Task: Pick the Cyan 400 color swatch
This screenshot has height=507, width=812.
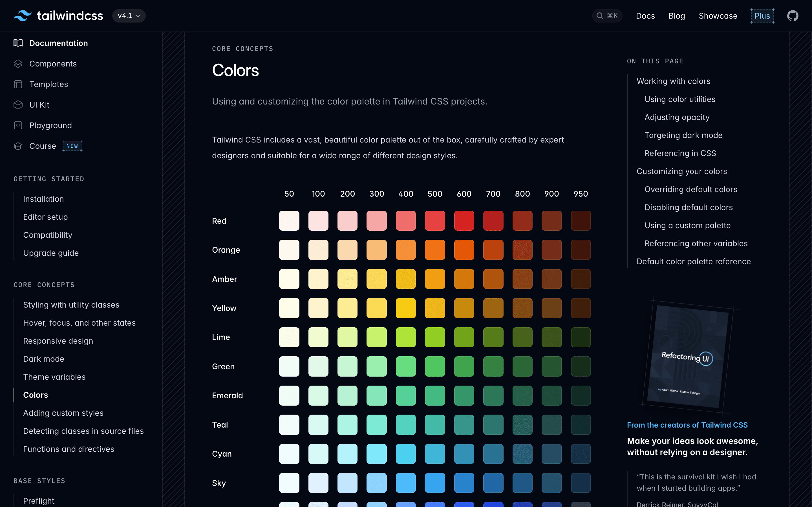Action: (406, 454)
